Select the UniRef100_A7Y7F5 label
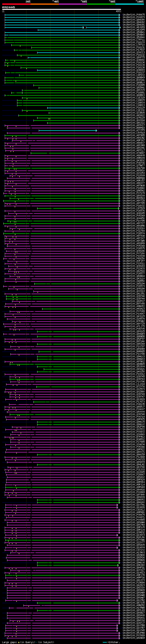 134,130
